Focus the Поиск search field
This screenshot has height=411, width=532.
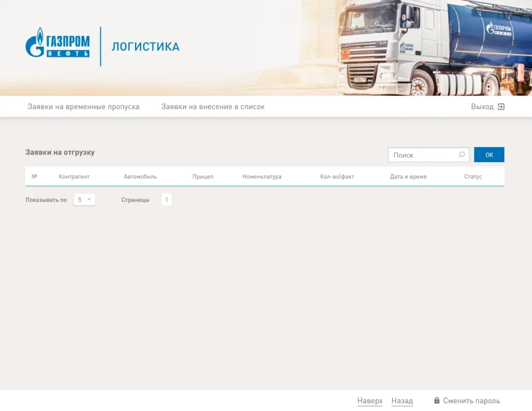pyautogui.click(x=429, y=155)
